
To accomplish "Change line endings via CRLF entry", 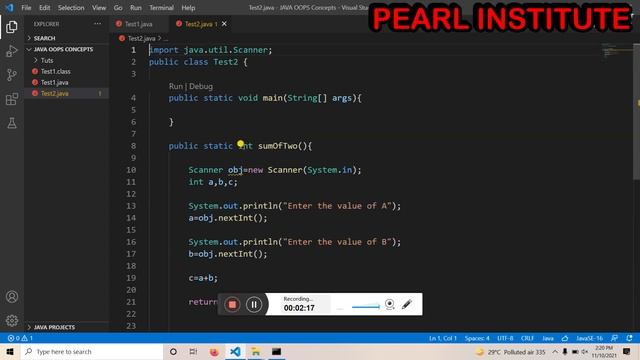I will (x=527, y=338).
